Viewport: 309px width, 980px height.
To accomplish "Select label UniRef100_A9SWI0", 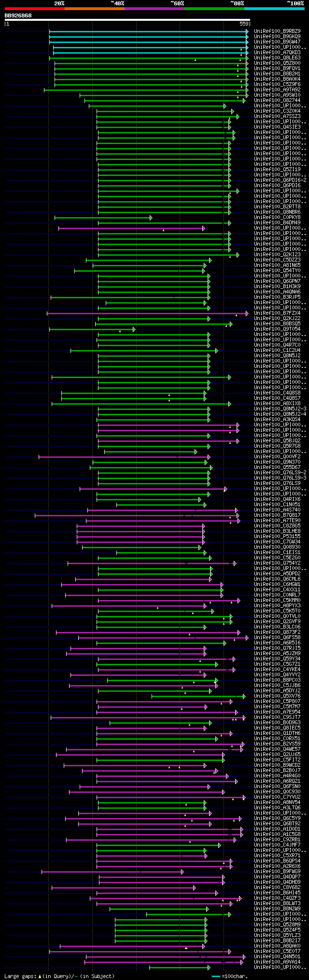I will pos(277,95).
